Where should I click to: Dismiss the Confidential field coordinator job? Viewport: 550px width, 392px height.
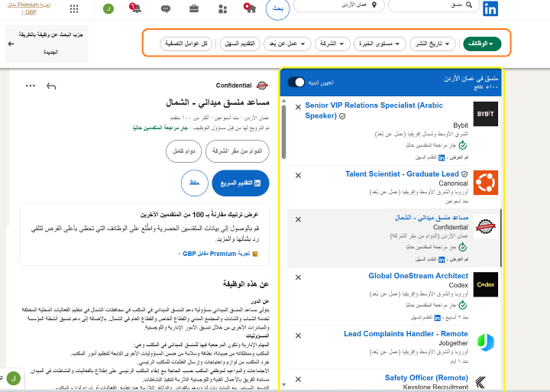click(x=298, y=219)
